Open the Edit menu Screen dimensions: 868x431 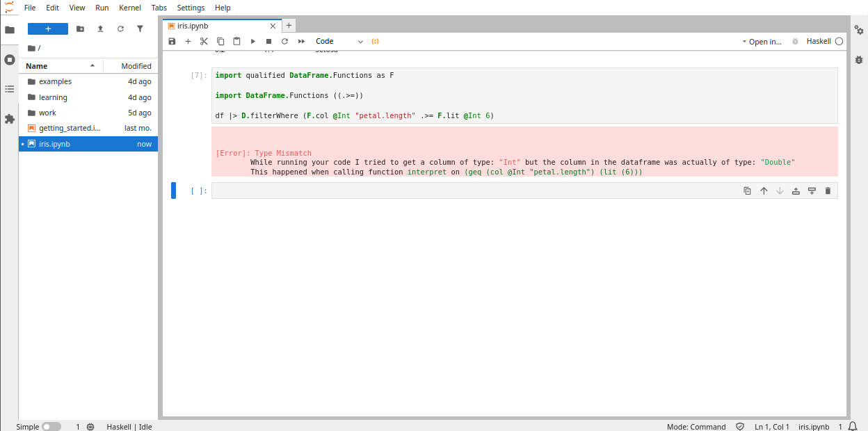click(52, 8)
